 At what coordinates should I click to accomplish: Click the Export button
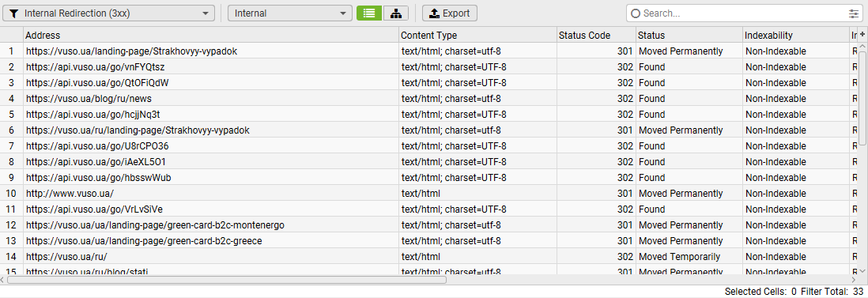pyautogui.click(x=450, y=13)
